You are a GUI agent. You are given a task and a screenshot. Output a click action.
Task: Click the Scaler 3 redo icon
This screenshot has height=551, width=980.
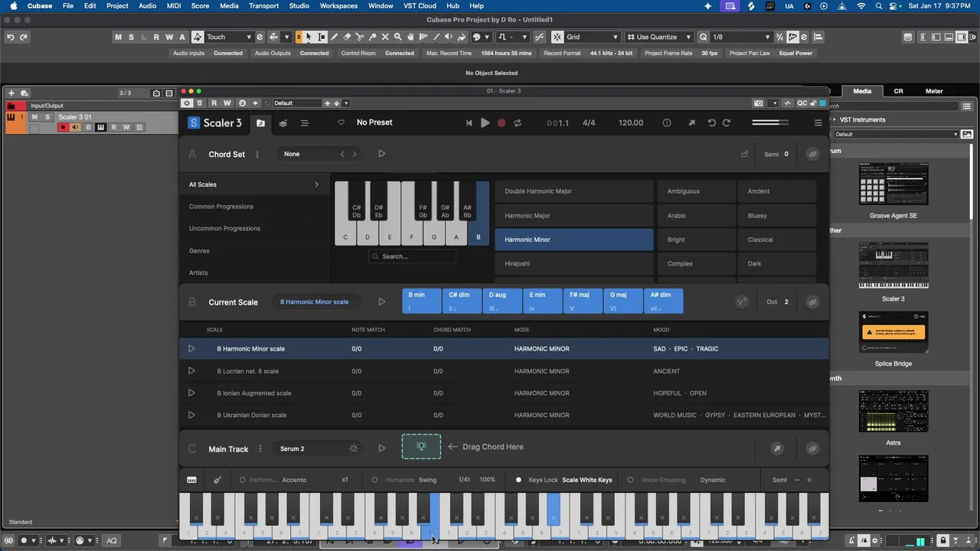pos(727,122)
